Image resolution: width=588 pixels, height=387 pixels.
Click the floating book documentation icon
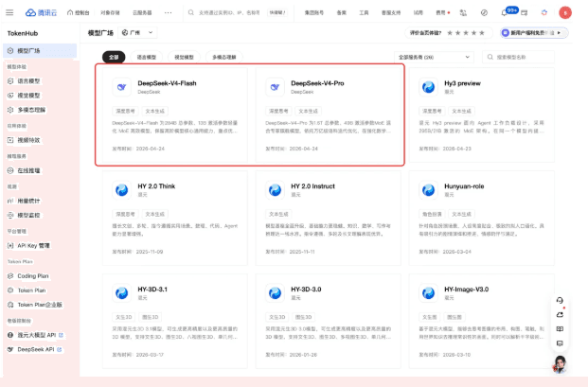click(560, 329)
